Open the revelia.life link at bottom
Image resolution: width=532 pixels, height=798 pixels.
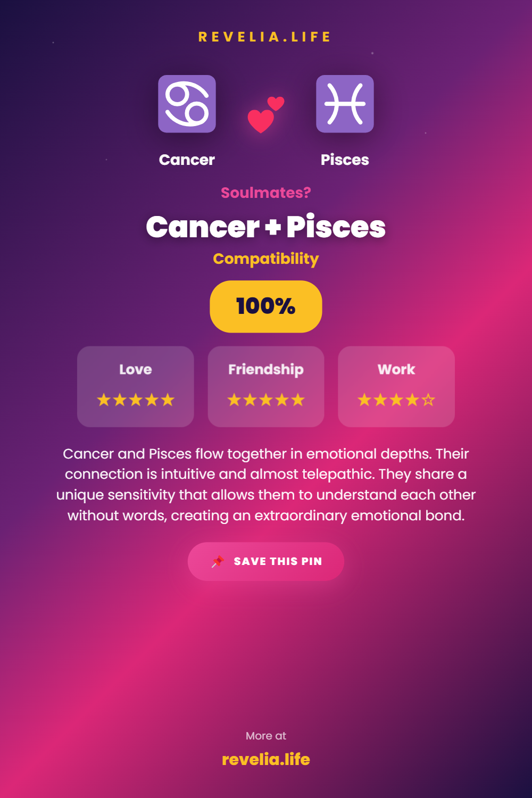266,759
